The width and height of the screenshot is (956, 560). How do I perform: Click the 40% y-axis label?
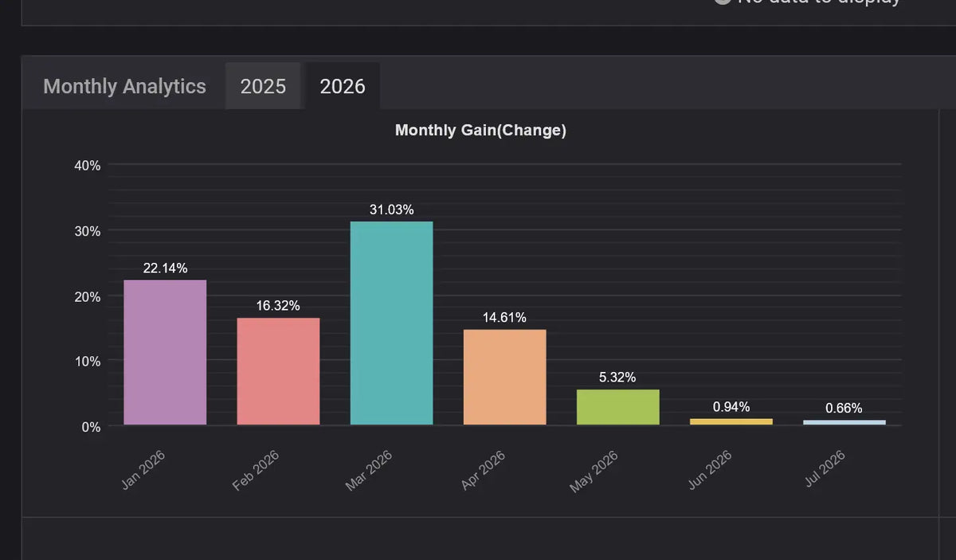point(88,166)
